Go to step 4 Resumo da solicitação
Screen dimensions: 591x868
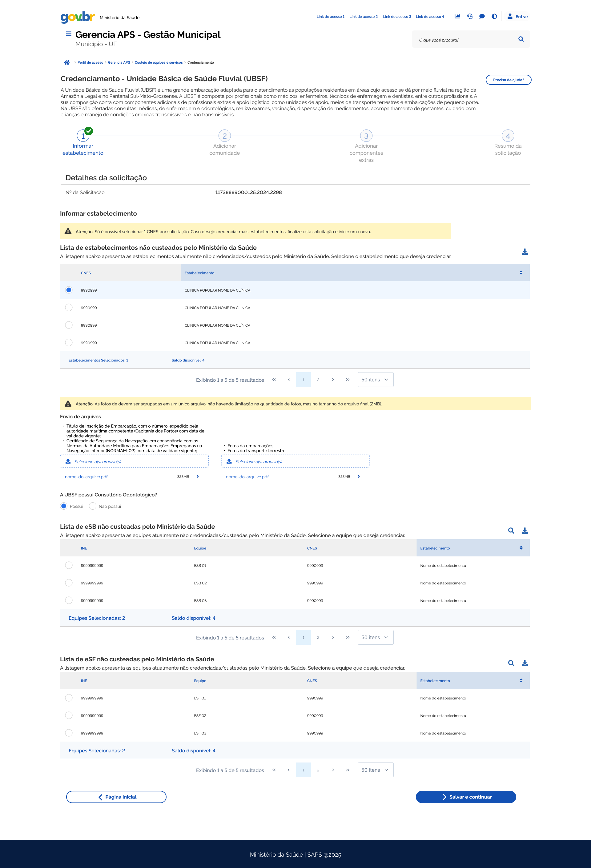(508, 136)
